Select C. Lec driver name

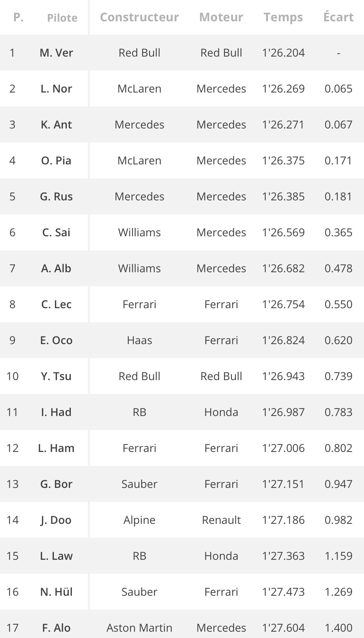click(56, 304)
